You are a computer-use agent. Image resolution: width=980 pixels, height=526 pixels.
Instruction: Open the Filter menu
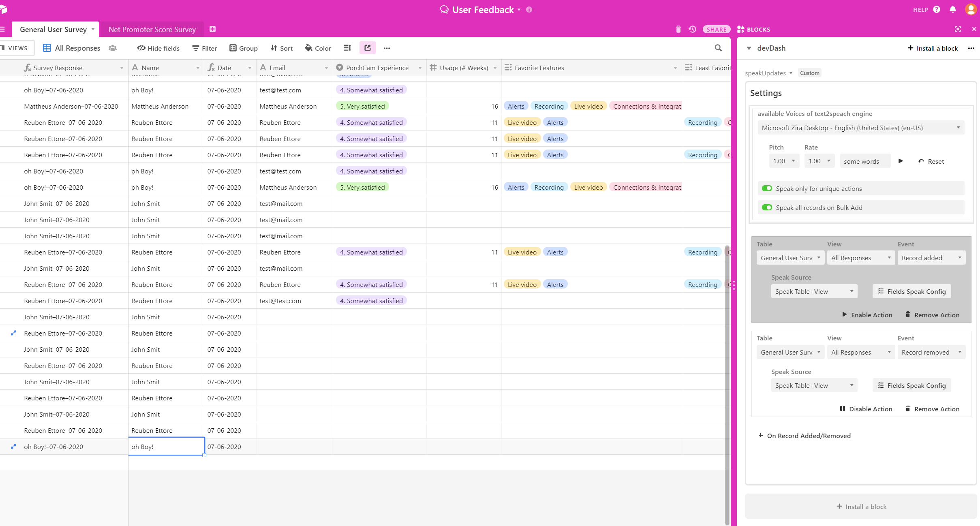pyautogui.click(x=205, y=48)
